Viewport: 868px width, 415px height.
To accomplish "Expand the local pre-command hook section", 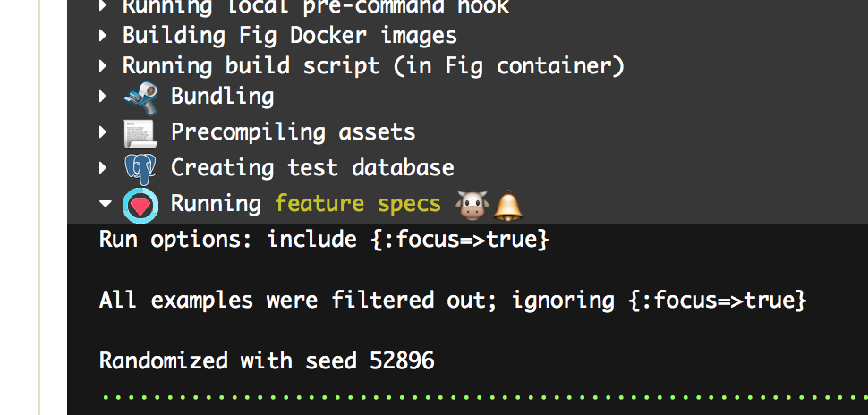I will (x=104, y=6).
